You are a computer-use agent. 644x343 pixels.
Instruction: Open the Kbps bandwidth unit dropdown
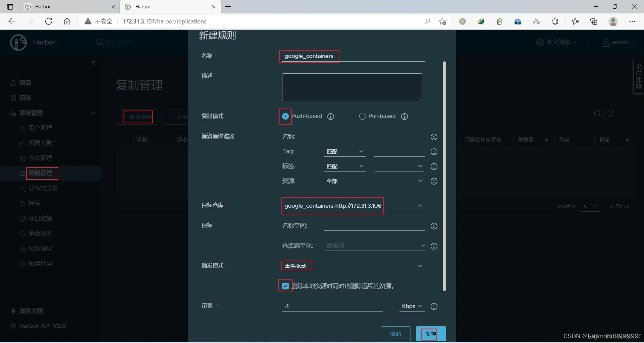coord(412,306)
